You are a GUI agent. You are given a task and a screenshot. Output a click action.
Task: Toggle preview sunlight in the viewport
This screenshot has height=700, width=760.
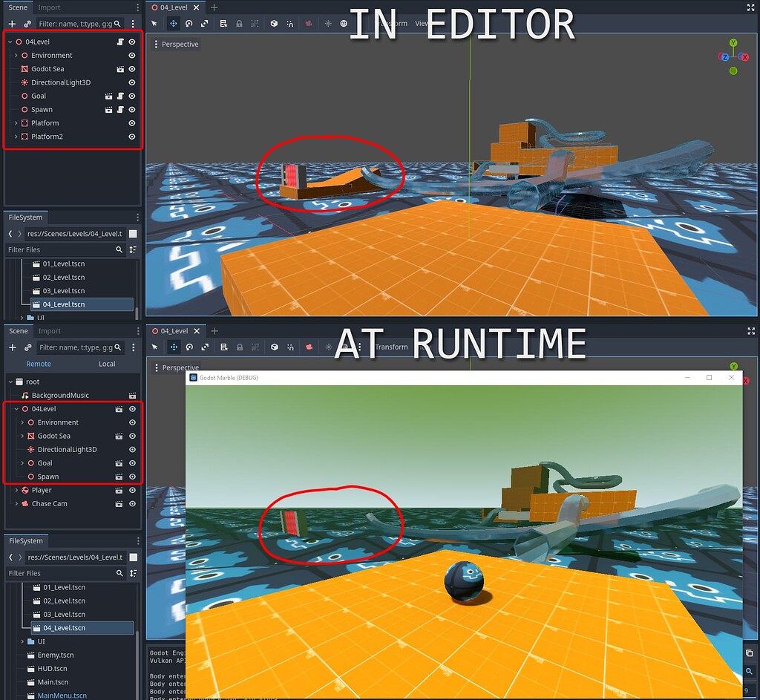327,23
